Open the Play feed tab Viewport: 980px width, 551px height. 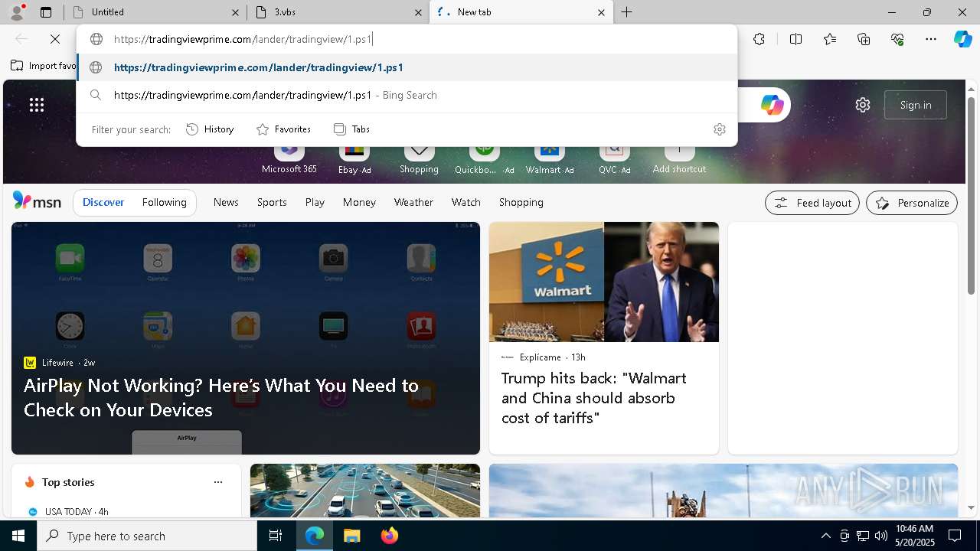[x=315, y=202]
